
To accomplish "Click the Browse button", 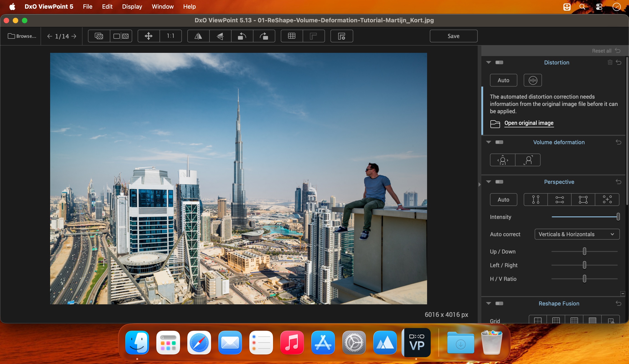I will [22, 36].
